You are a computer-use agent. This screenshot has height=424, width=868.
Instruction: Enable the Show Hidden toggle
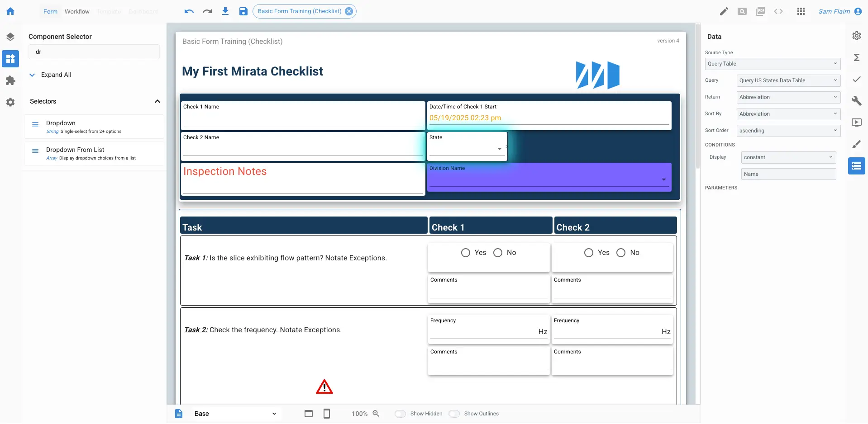tap(400, 414)
